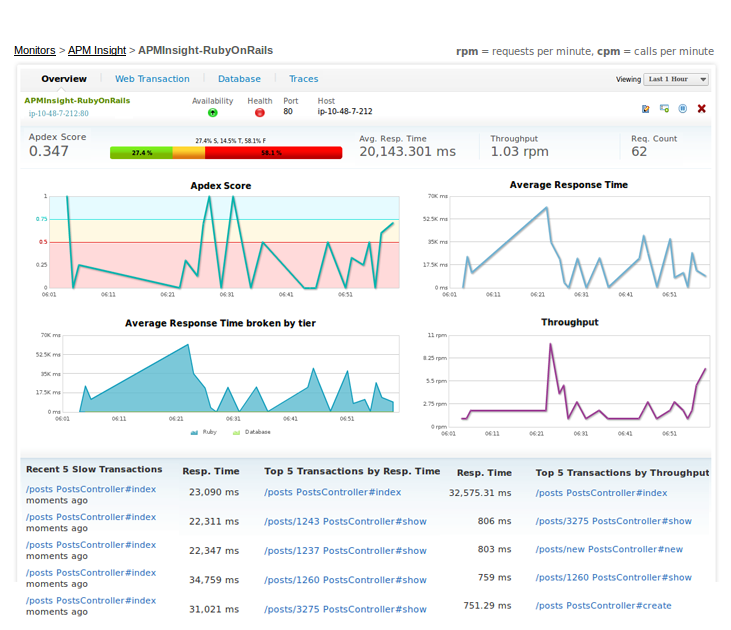Click the Recent 5 Slow Transactions heading
Screen dimensions: 731x630
click(x=94, y=469)
